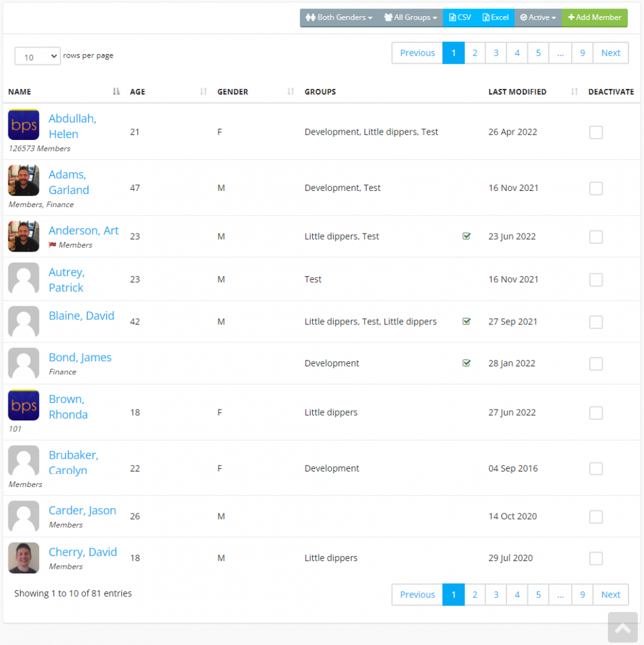Open Garland Adams' member profile link
Screen dimensions: 644x645
click(69, 182)
